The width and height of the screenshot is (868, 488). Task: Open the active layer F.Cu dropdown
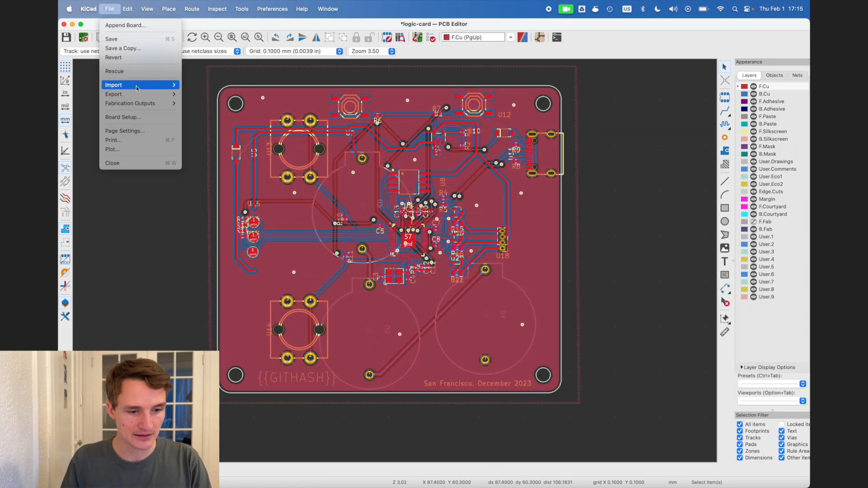tap(510, 38)
